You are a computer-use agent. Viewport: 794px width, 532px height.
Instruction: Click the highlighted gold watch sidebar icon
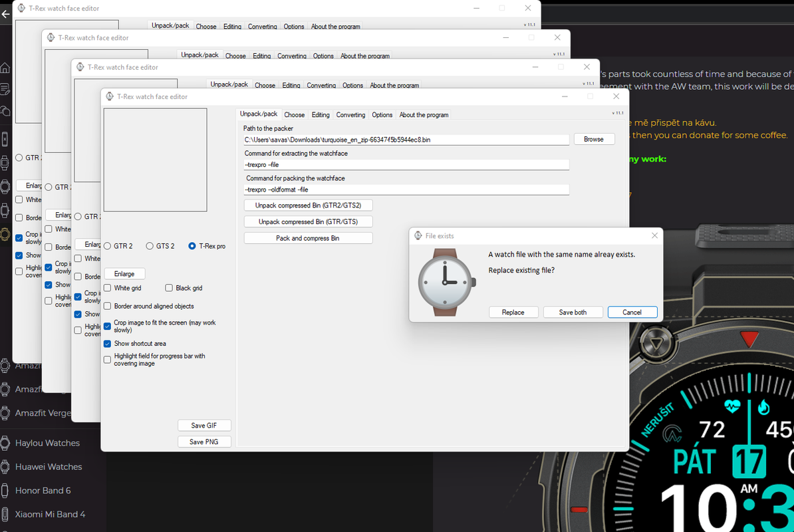click(5, 234)
